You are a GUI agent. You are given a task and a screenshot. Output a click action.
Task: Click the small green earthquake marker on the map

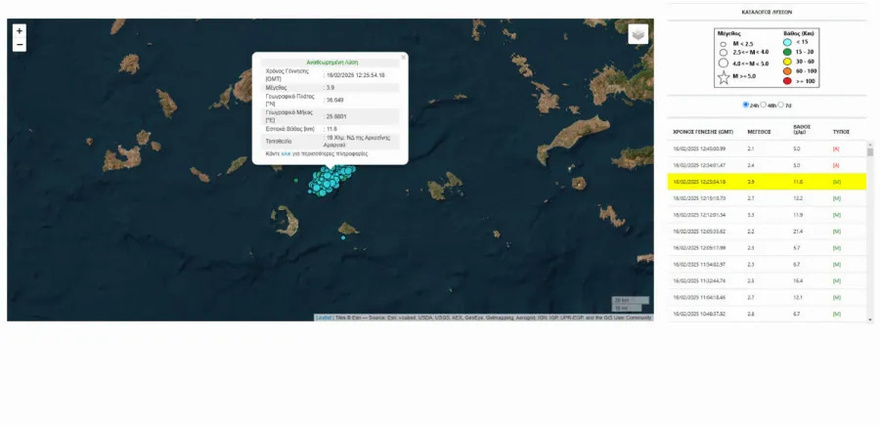(296, 180)
